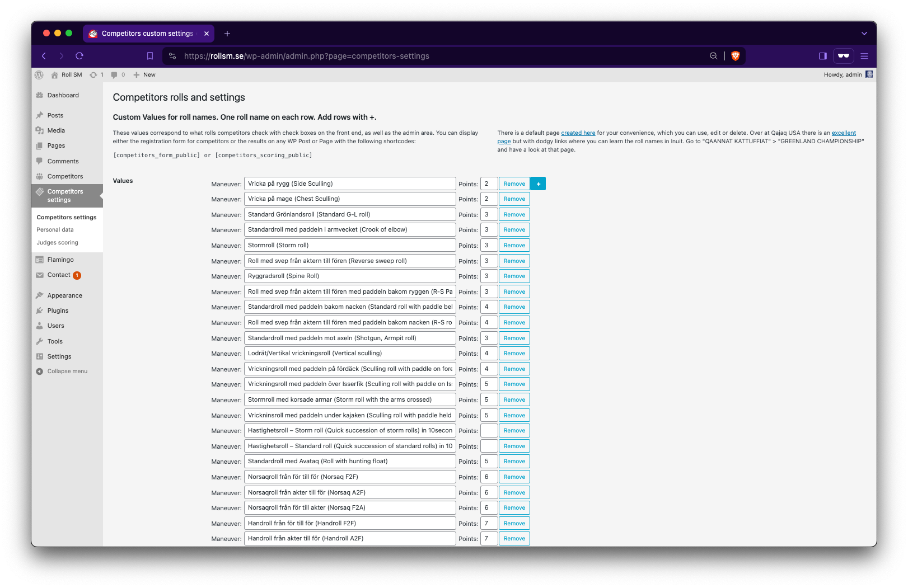Open the browser hamburger menu
Screen dimensions: 908x588
pos(864,56)
